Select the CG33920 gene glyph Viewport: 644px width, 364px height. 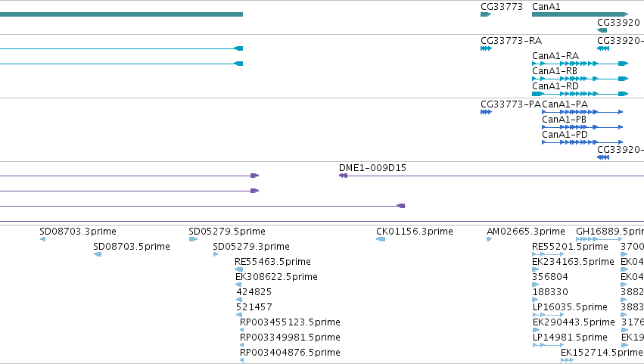[602, 30]
